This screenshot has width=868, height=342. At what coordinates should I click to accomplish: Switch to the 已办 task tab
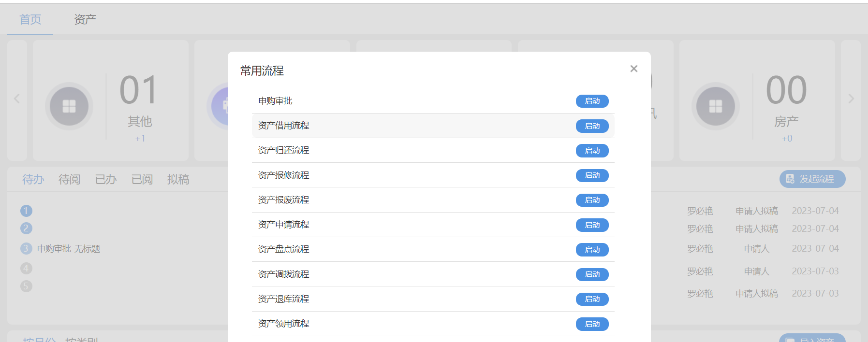105,180
